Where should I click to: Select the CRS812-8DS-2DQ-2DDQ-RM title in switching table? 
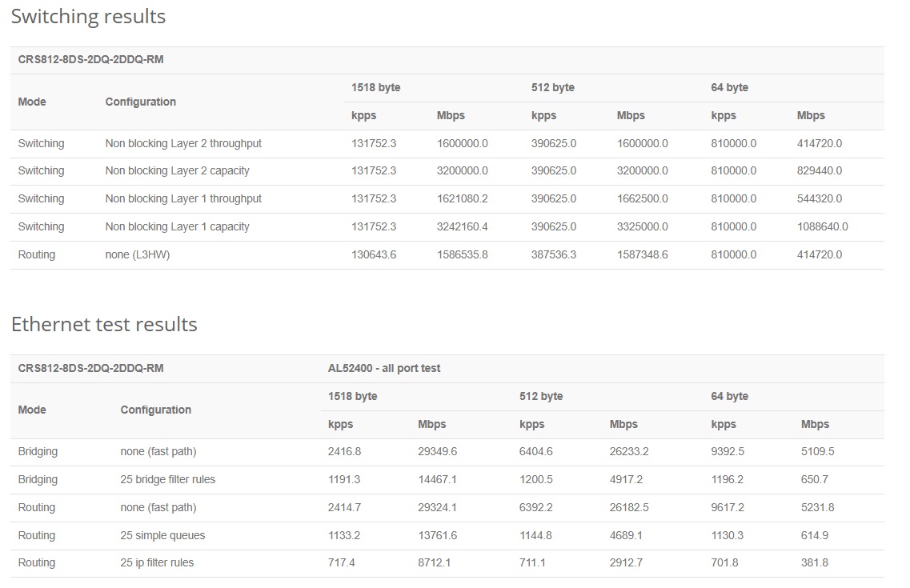point(90,59)
